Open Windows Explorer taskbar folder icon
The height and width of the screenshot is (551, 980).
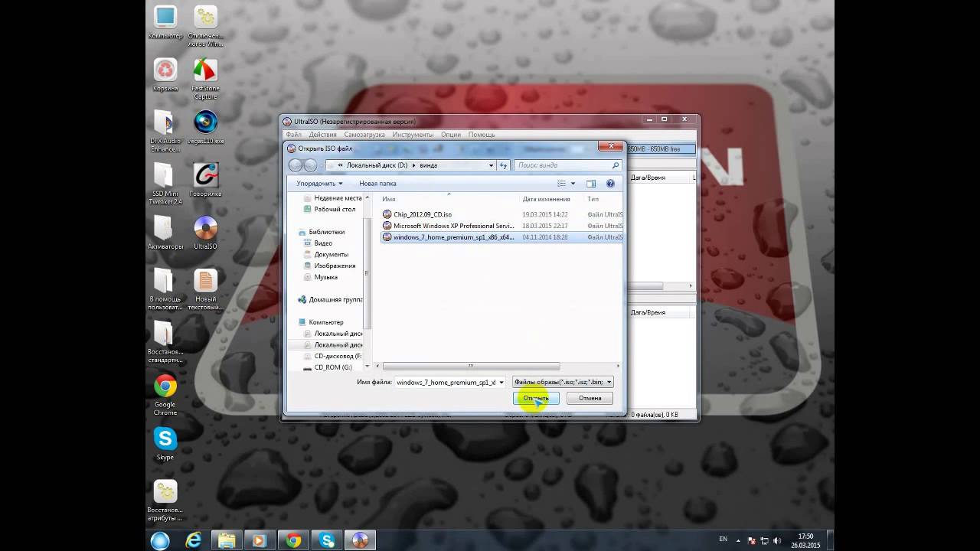pos(227,540)
